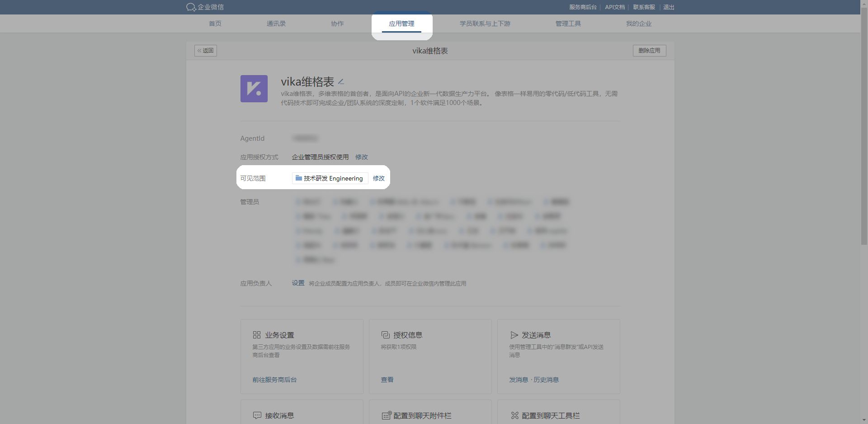Click the 配置到聊天工具栏 icon
The height and width of the screenshot is (424, 868).
pos(514,415)
